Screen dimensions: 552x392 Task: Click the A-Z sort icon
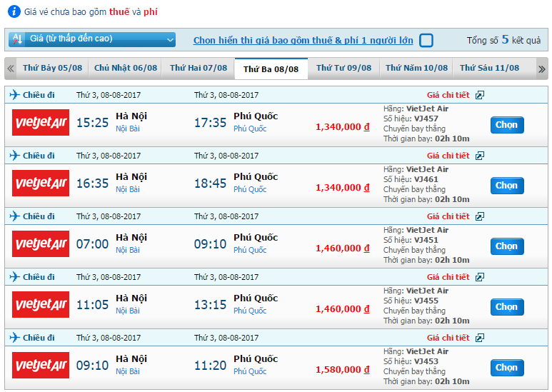17,39
